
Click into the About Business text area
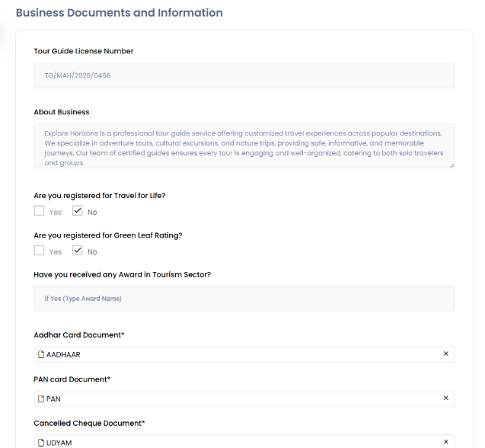coord(244,146)
